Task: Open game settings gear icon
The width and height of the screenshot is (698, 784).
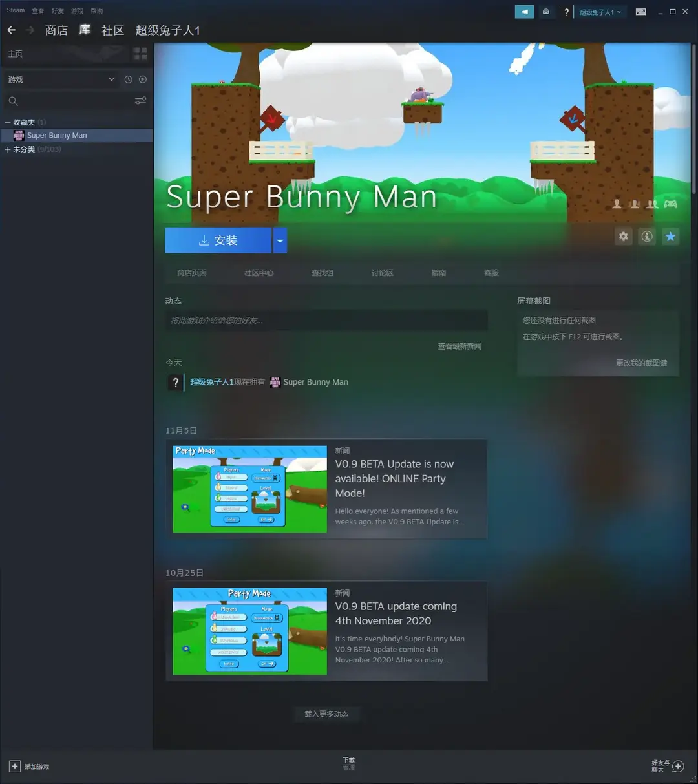Action: tap(623, 237)
